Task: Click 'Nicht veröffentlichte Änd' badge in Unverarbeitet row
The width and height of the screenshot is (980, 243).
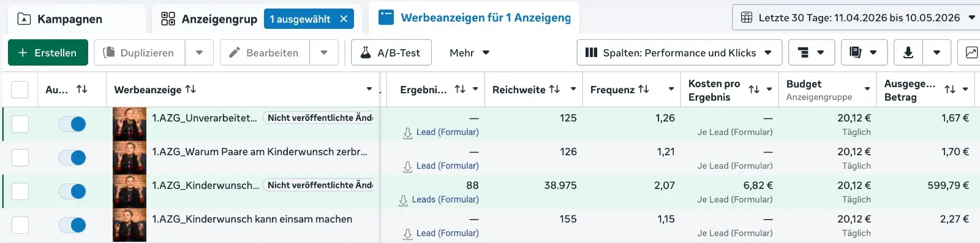Action: coord(318,118)
